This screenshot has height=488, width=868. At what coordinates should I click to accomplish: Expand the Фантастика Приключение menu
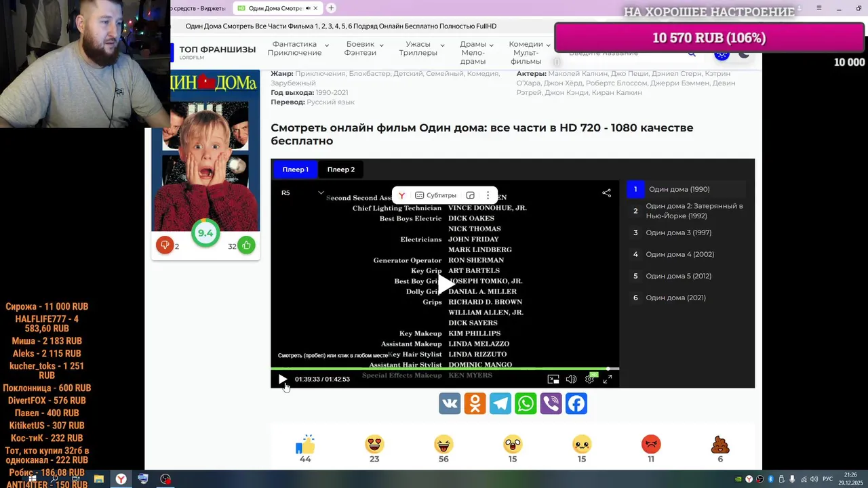coord(298,49)
